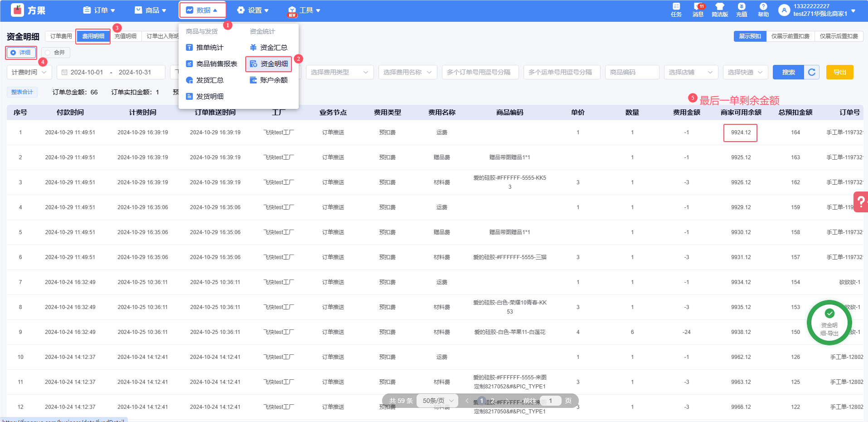Click the orange 导出 button
Image resolution: width=868 pixels, height=422 pixels.
click(839, 72)
